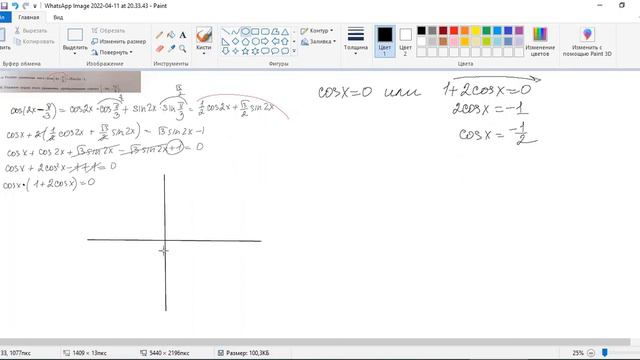The height and width of the screenshot is (360, 640).
Task: Click the horizontal scrollbar below canvas
Action: click(x=315, y=342)
